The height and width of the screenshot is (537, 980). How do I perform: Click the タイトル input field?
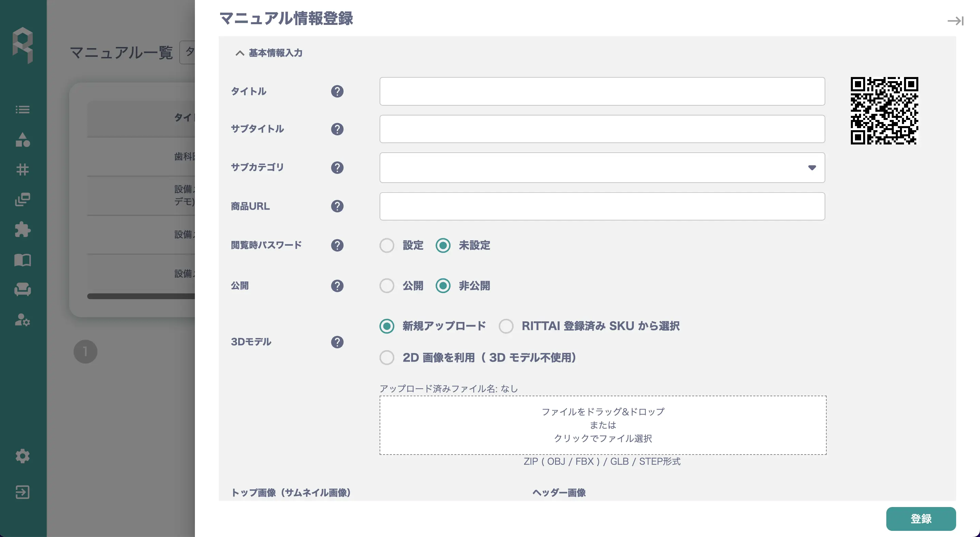click(602, 91)
